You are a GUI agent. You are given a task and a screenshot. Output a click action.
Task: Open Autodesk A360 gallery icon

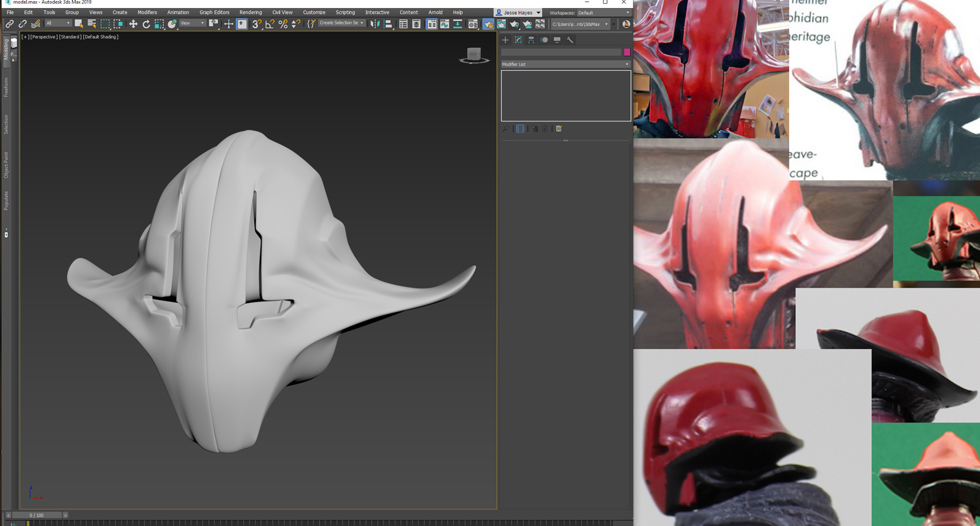[x=540, y=24]
